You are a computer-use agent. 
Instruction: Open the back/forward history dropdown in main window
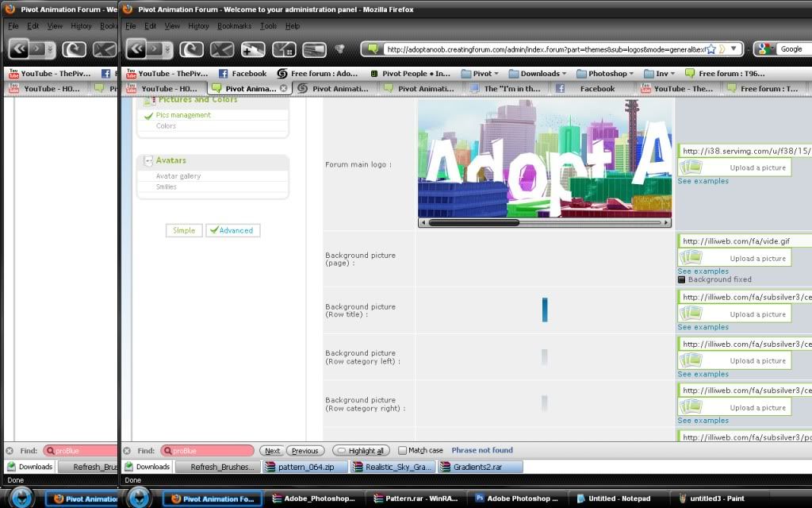(167, 49)
